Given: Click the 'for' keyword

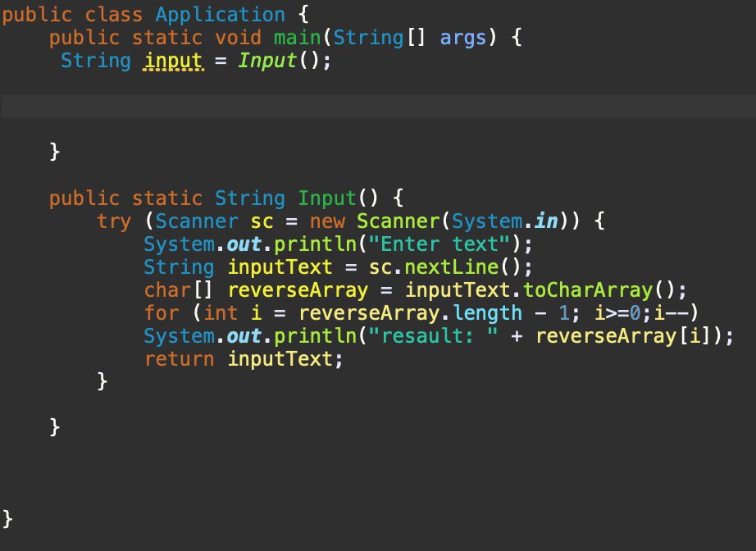Looking at the screenshot, I should (x=162, y=313).
